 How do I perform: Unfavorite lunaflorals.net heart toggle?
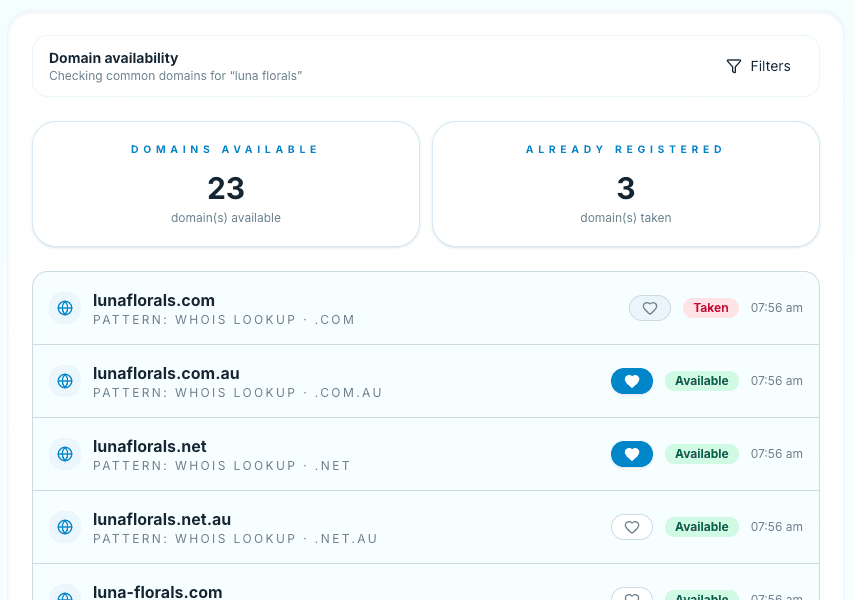(x=632, y=454)
